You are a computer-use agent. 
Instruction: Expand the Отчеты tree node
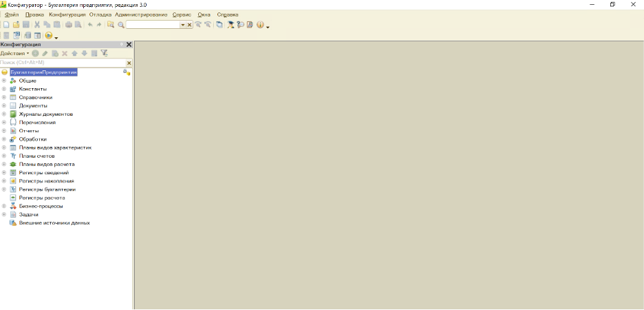click(4, 131)
